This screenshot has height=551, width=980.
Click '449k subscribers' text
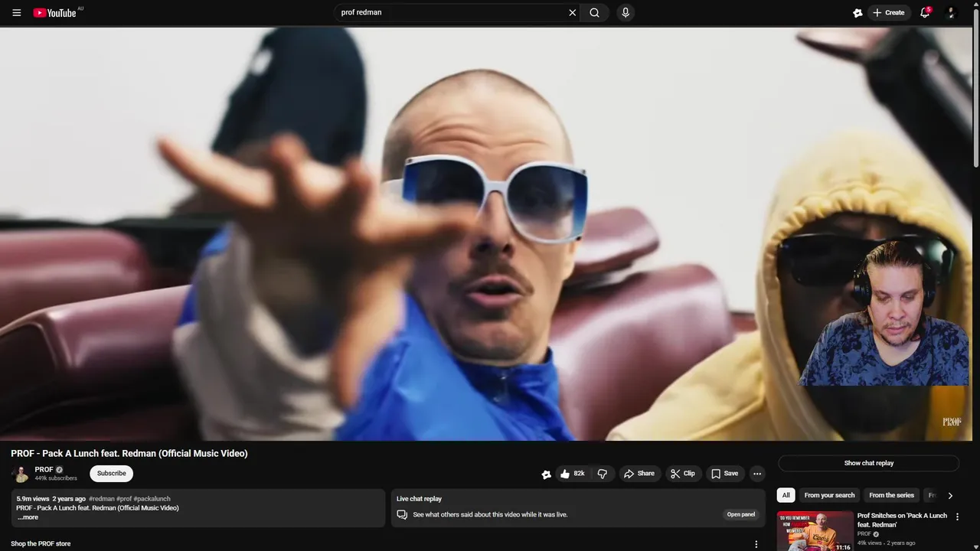(x=56, y=478)
